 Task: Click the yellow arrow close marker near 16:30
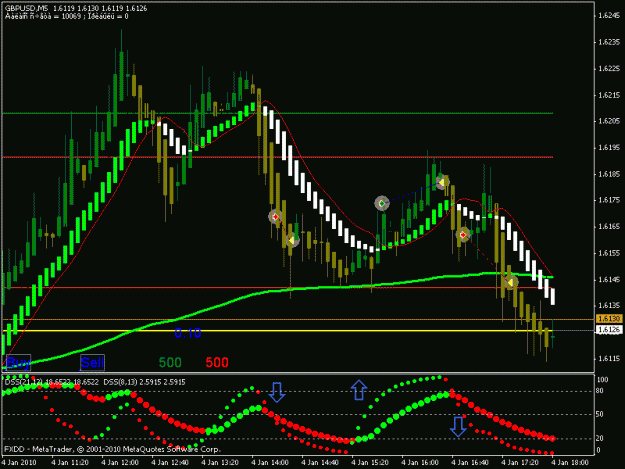click(x=442, y=182)
